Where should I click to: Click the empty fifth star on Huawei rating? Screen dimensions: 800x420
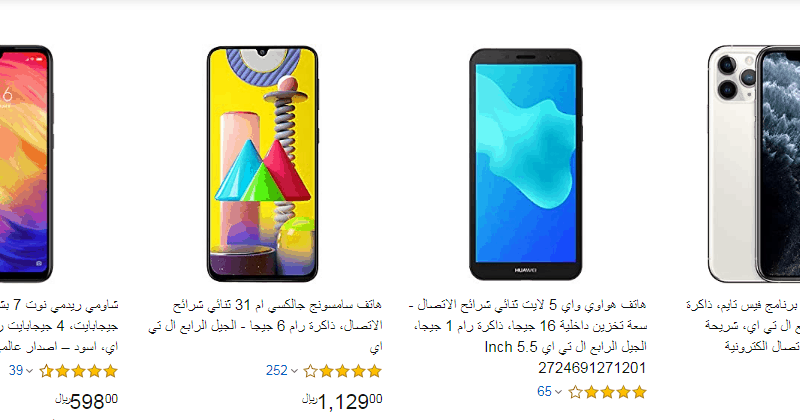coord(576,392)
